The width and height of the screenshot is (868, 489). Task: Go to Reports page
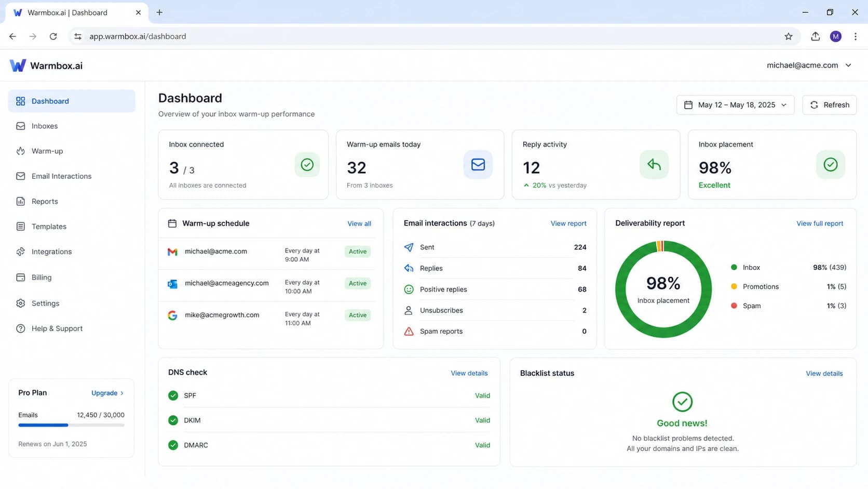[72, 202]
